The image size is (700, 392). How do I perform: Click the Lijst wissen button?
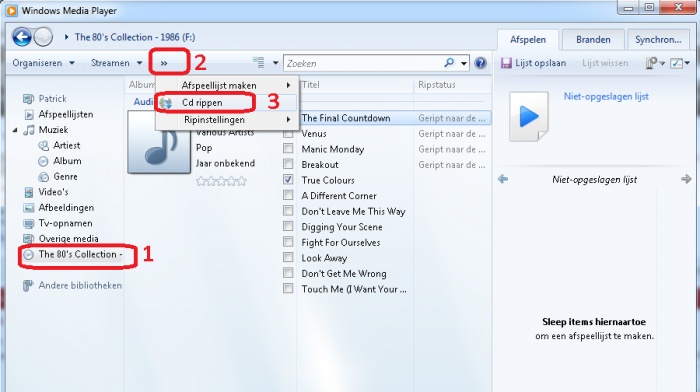tap(605, 63)
